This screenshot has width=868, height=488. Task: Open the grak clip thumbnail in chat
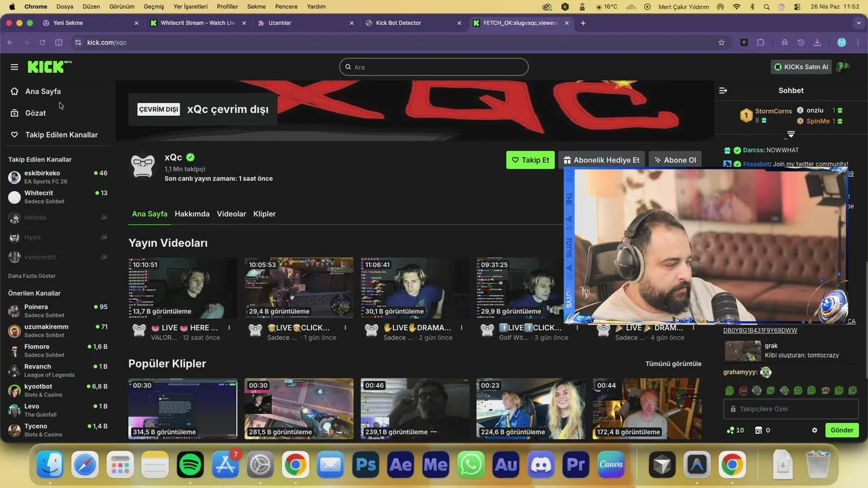[x=743, y=350]
